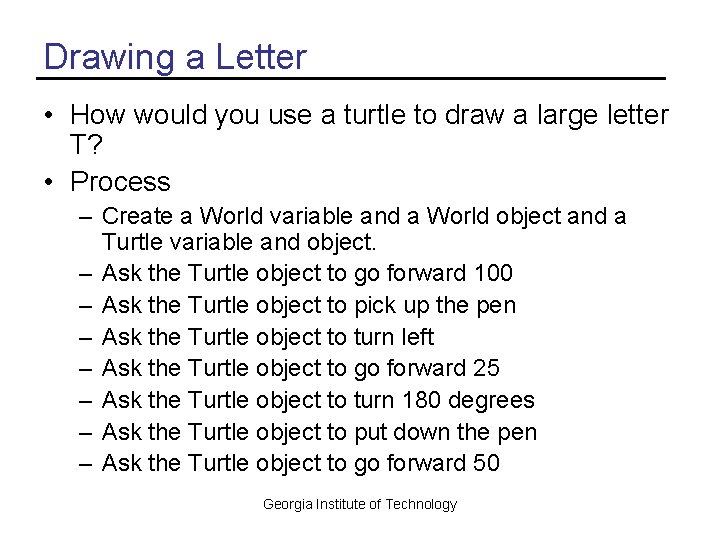This screenshot has width=720, height=540.
Task: Click the "Process" bullet text
Action: coord(120,182)
